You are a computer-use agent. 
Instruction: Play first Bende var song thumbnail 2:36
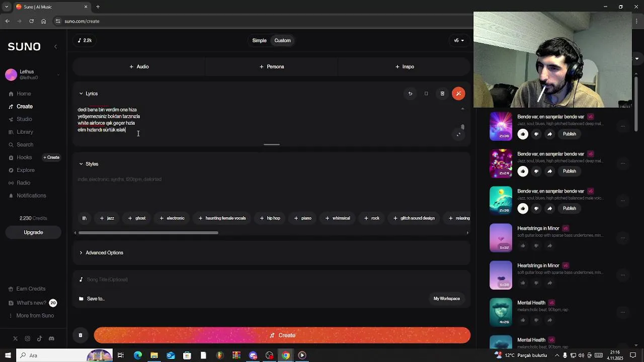[501, 126]
